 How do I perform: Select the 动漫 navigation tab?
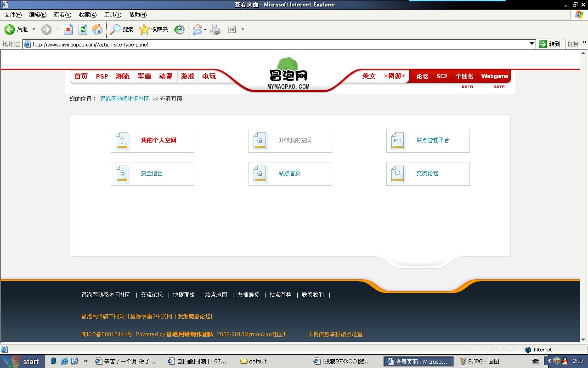(166, 76)
